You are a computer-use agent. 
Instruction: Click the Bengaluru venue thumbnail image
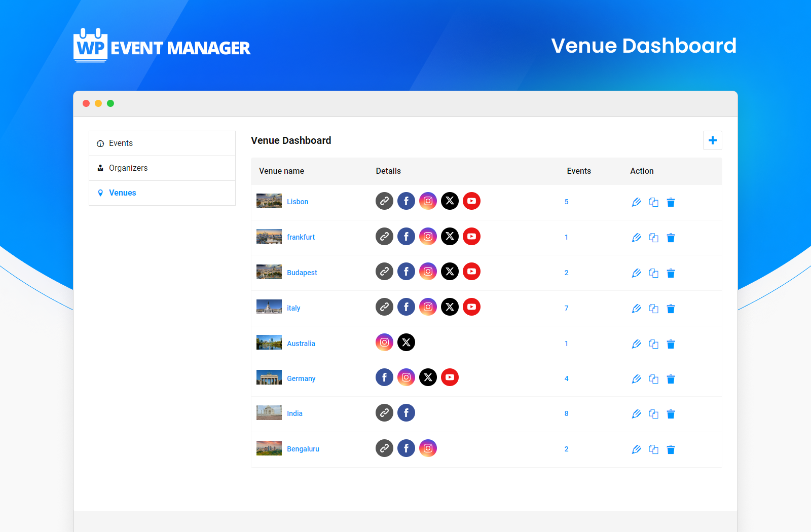click(x=269, y=448)
